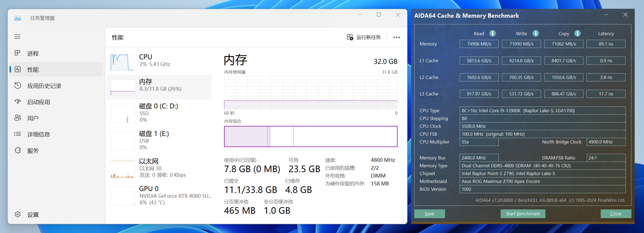Click L3 Cache Copy 886.47 GB/s field
The width and height of the screenshot is (644, 233).
tap(564, 94)
